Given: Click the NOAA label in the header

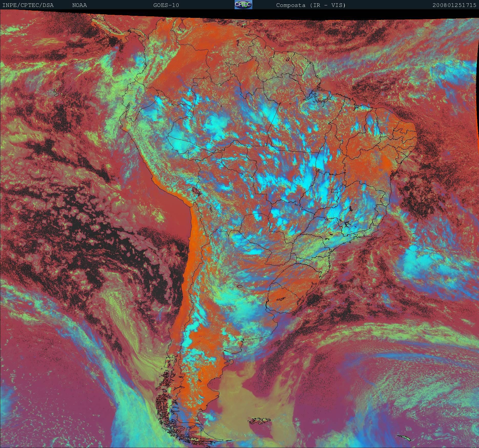Looking at the screenshot, I should (80, 5).
